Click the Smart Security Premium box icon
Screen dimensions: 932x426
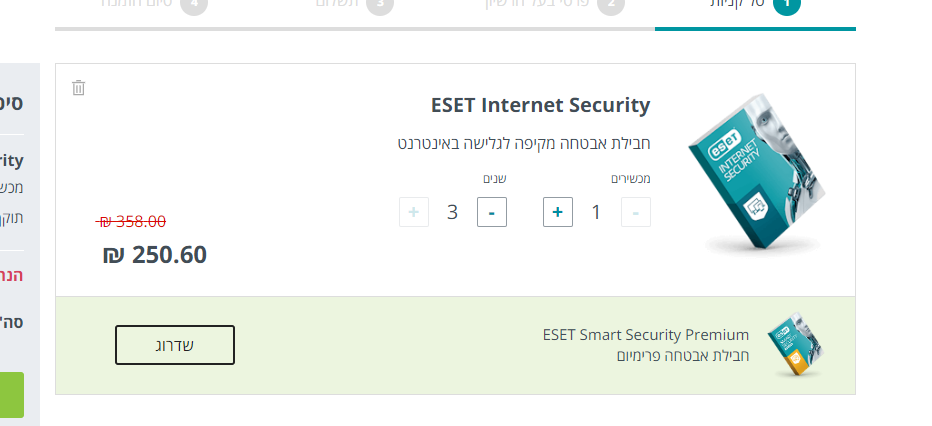click(794, 345)
